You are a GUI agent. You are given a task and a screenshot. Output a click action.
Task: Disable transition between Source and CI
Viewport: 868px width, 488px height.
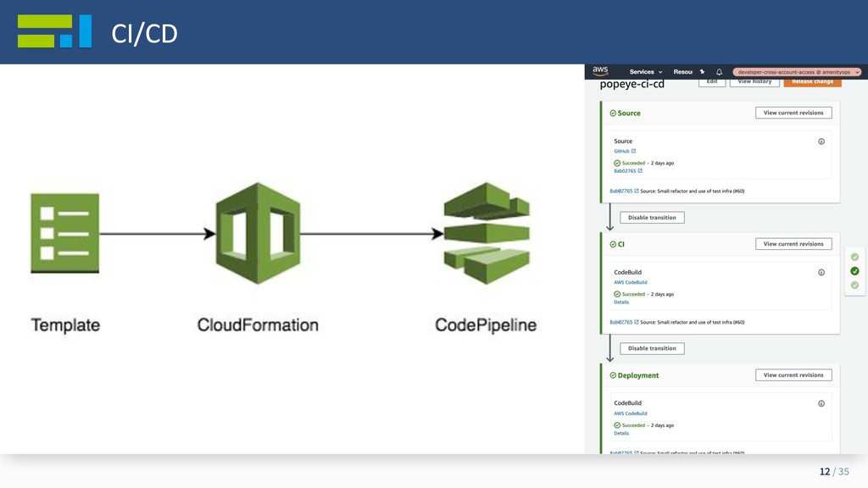pyautogui.click(x=652, y=218)
